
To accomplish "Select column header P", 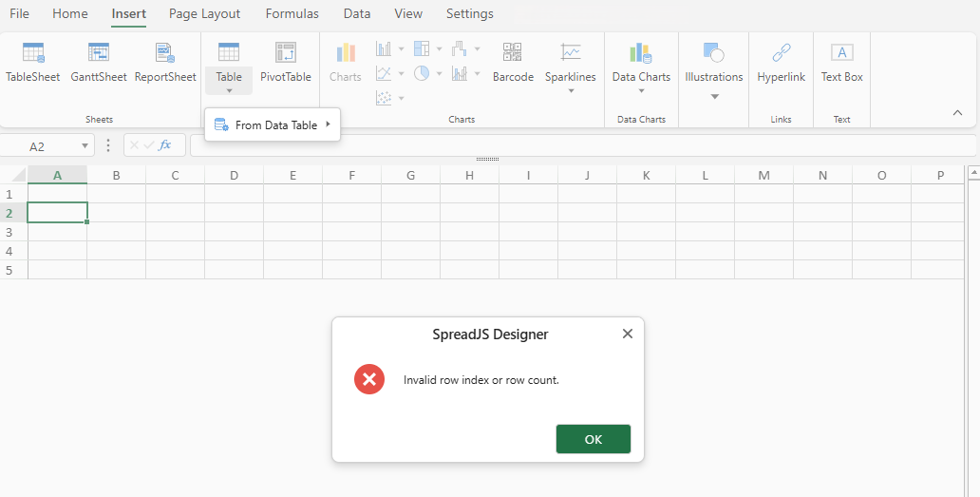I will tap(940, 175).
